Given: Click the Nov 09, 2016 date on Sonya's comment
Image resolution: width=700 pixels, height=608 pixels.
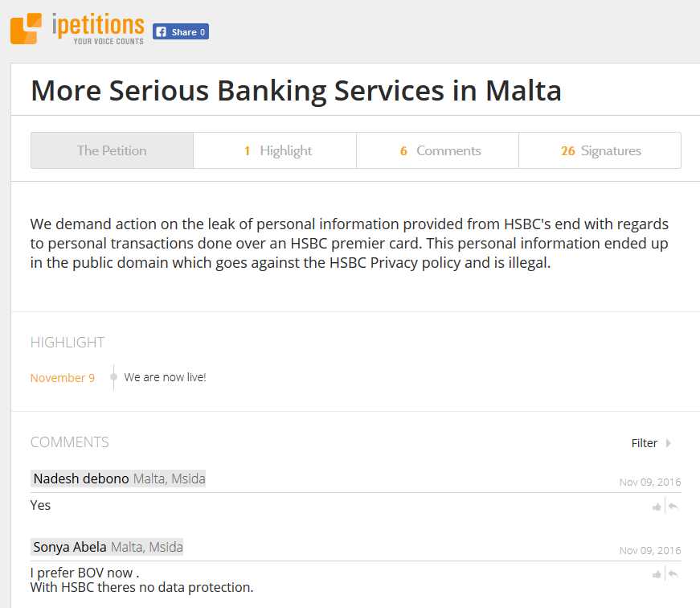Looking at the screenshot, I should point(650,550).
